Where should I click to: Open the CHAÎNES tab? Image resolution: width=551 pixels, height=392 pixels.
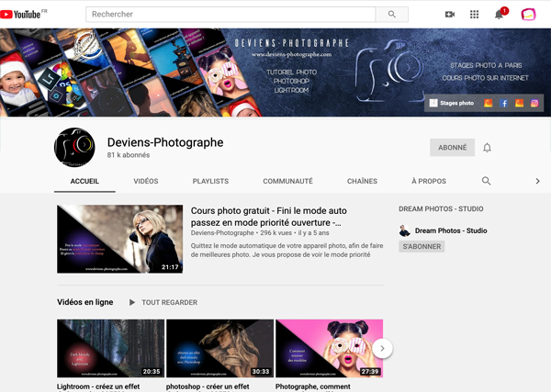point(363,181)
